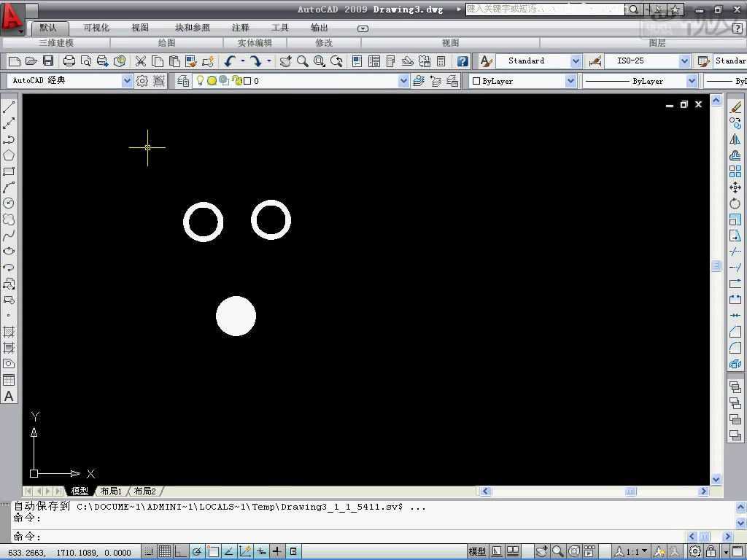
Task: Select the Mirror modify tool
Action: [x=735, y=139]
